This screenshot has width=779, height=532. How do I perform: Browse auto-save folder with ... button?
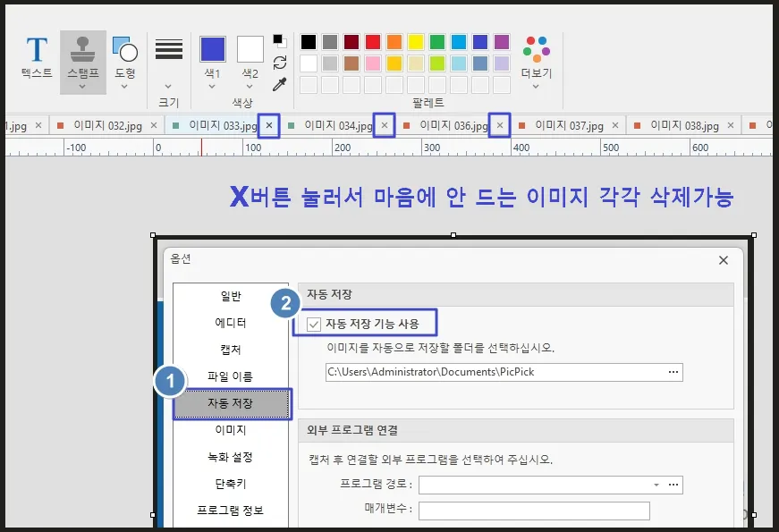click(673, 372)
